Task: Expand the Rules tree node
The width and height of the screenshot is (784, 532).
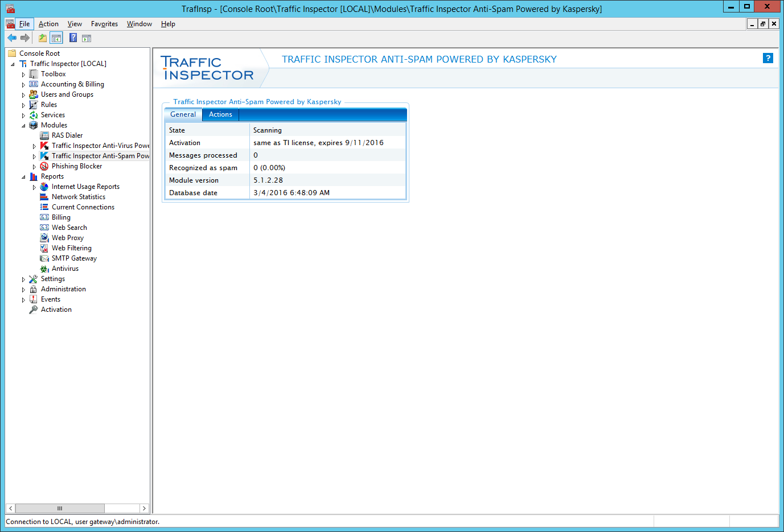Action: coord(23,105)
